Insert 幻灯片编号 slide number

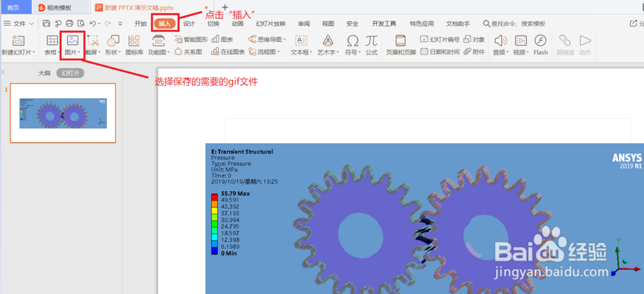pos(440,39)
